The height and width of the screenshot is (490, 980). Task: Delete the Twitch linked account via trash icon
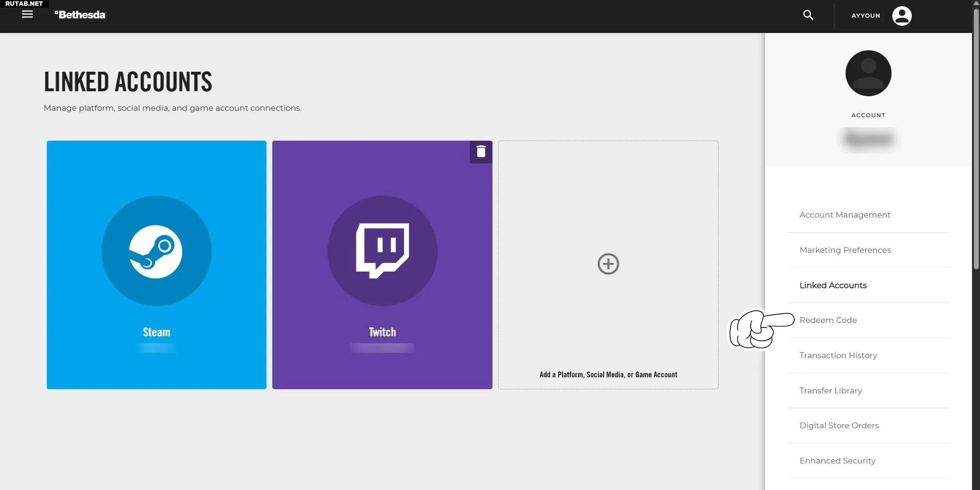point(481,152)
